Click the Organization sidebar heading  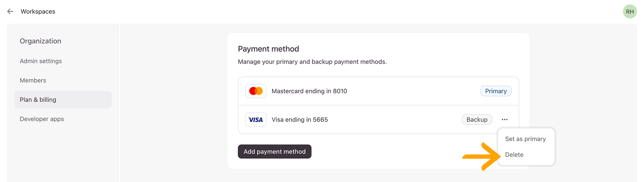(40, 41)
